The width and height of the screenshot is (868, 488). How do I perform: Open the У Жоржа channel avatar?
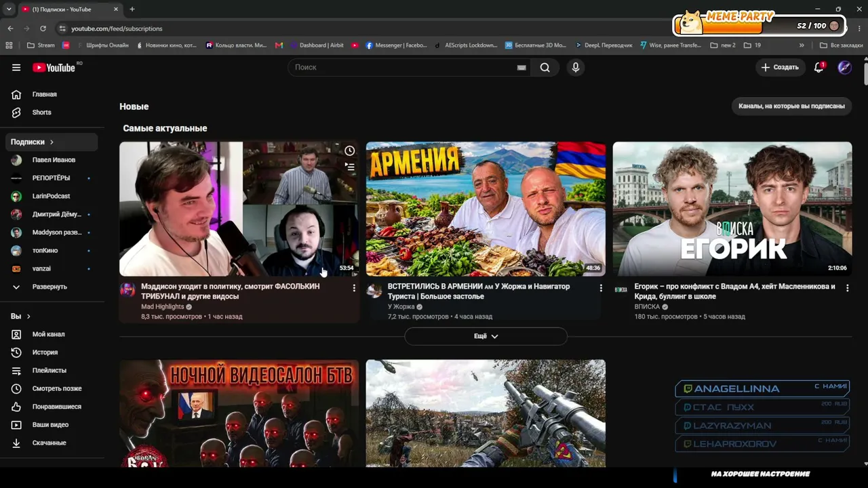374,290
